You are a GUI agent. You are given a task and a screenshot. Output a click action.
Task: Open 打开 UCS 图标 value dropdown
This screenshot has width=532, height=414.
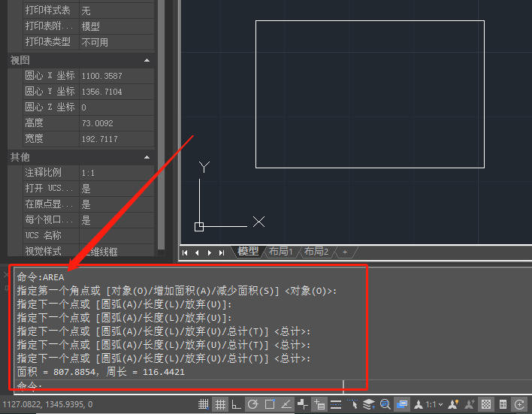tap(116, 189)
